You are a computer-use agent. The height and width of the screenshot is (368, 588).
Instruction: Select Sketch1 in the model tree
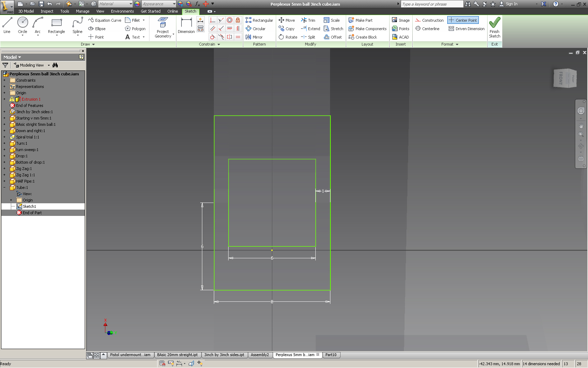[x=29, y=206]
